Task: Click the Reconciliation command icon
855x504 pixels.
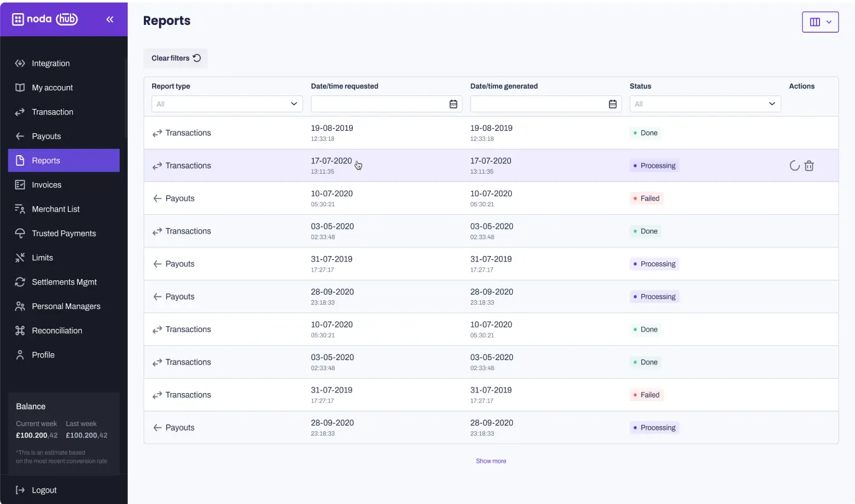Action: pyautogui.click(x=20, y=330)
